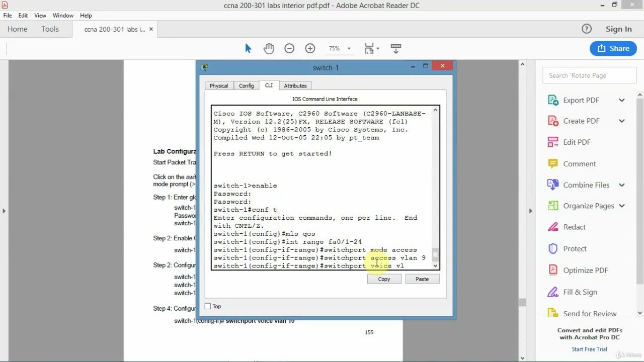The image size is (644, 362).
Task: Switch to the Home tab
Action: [18, 29]
